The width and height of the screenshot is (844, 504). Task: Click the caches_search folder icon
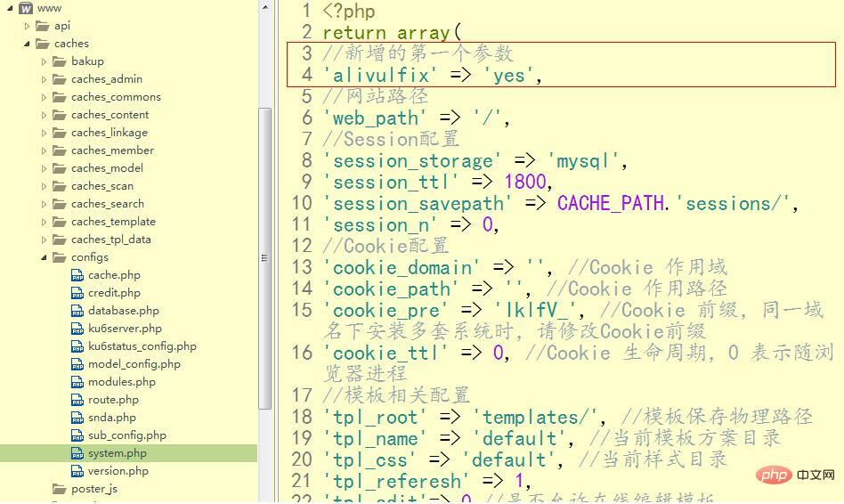point(60,204)
